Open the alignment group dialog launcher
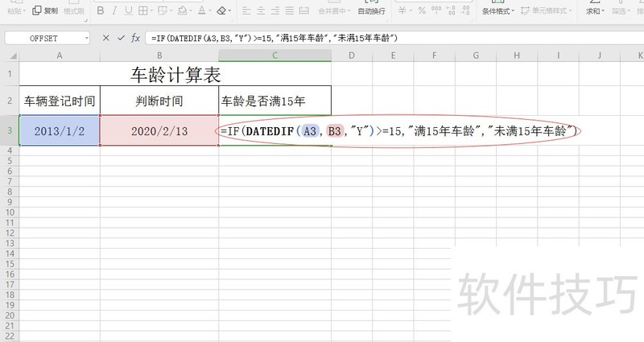Viewport: 644px width, 342px height. coord(389,20)
